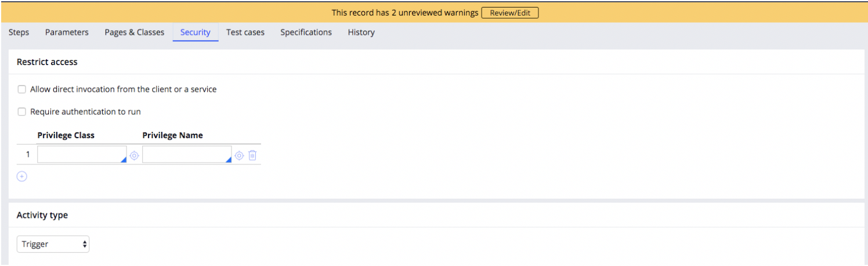View the Specifications tab

tap(306, 33)
